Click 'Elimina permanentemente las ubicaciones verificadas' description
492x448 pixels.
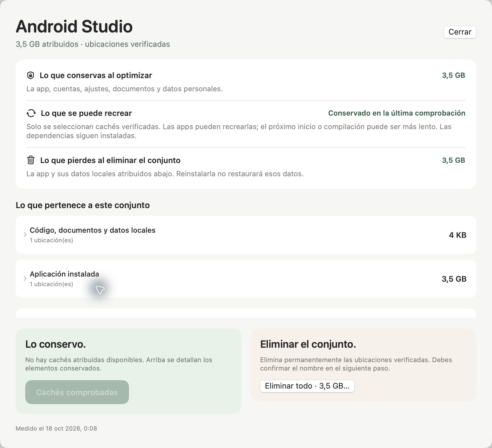point(356,364)
